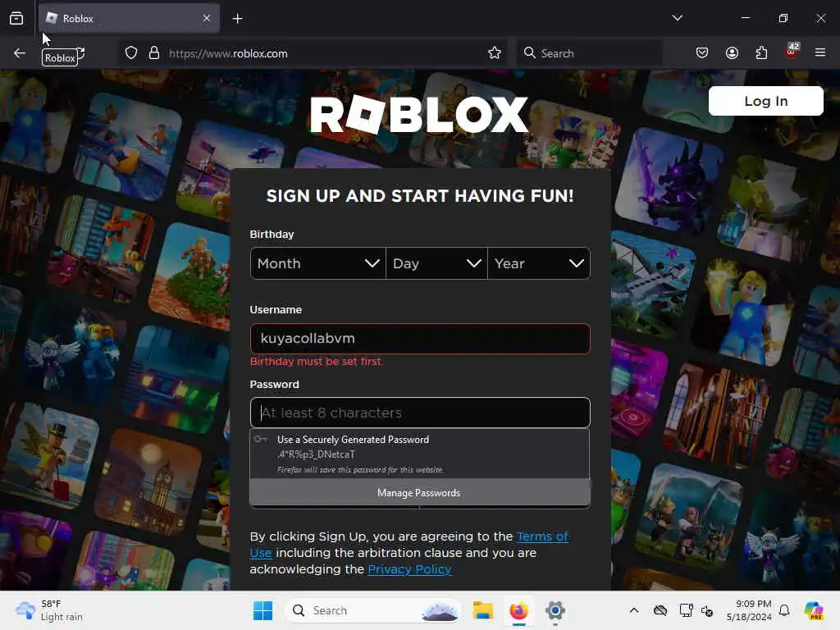Open the cloud sync tray icon

(660, 610)
